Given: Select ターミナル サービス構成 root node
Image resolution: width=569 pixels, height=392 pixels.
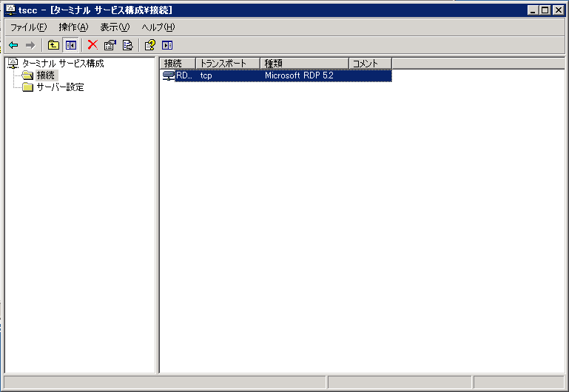Looking at the screenshot, I should (x=63, y=64).
